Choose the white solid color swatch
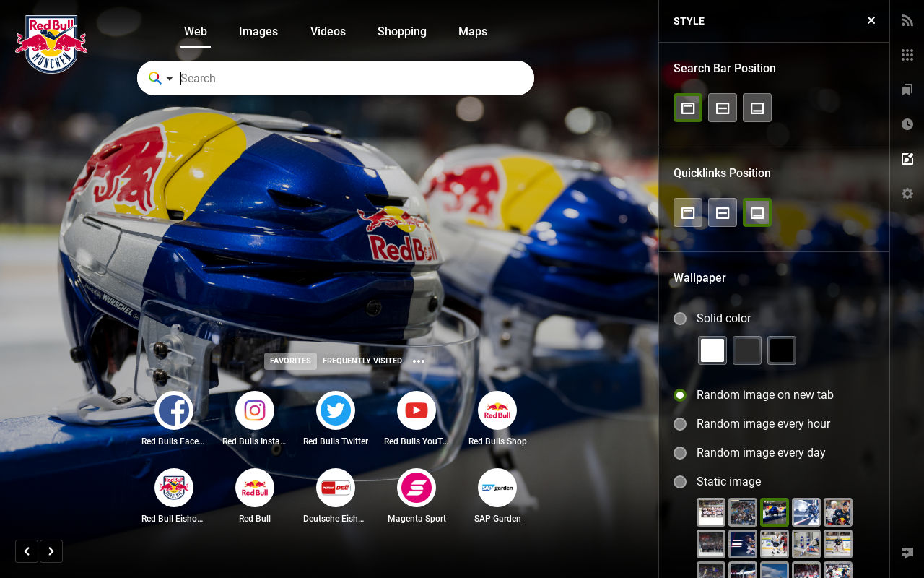924x578 pixels. click(712, 350)
